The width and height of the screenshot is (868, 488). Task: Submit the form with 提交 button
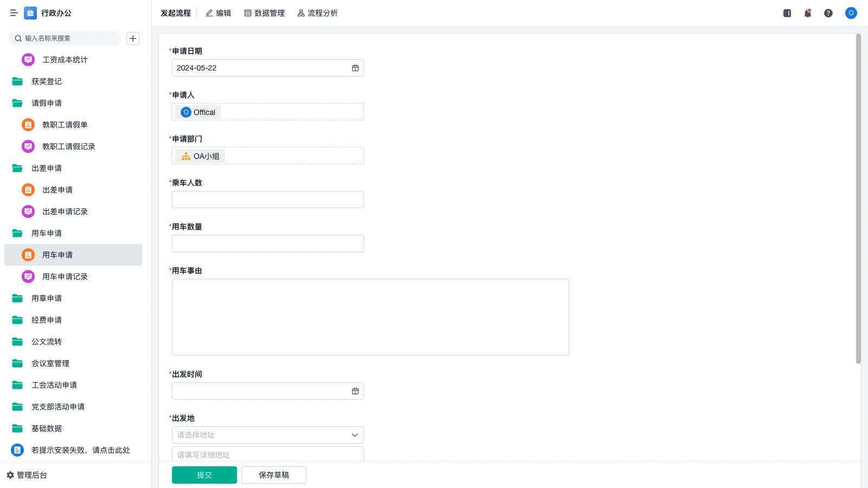[205, 475]
